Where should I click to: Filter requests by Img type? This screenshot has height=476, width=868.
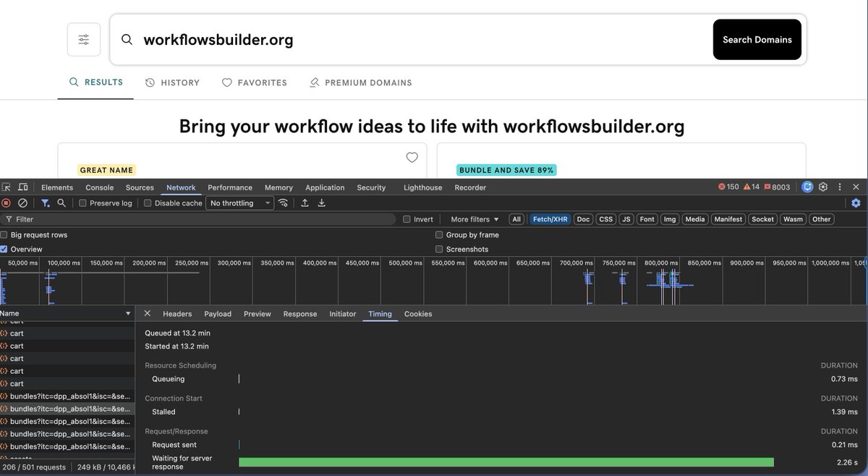pyautogui.click(x=670, y=219)
